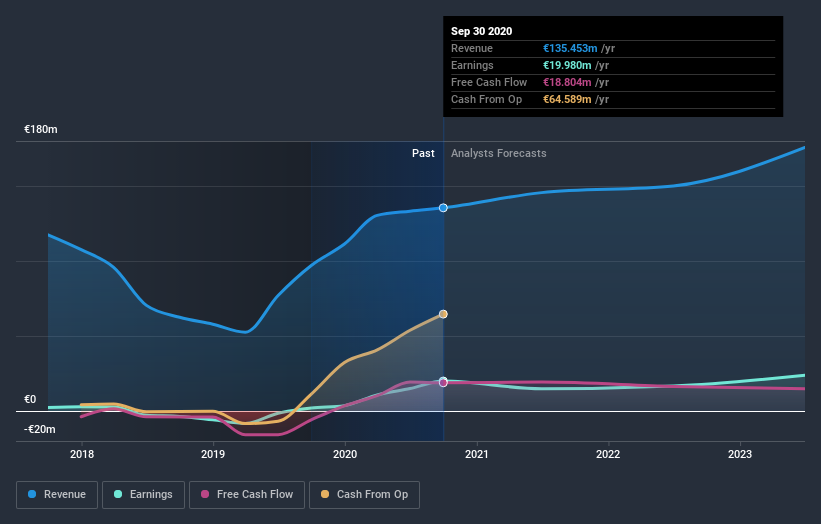The image size is (821, 524).
Task: Click the Analysts Forecasts label
Action: [x=498, y=153]
